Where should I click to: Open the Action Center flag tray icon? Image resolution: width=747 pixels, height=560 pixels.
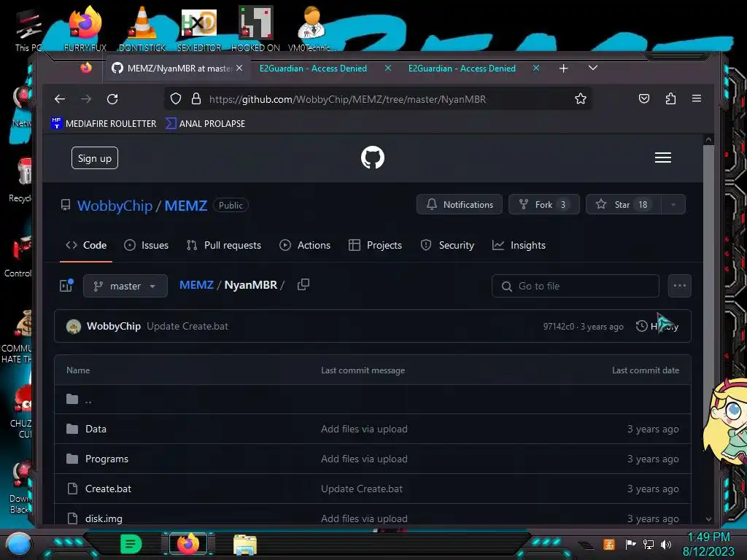630,544
